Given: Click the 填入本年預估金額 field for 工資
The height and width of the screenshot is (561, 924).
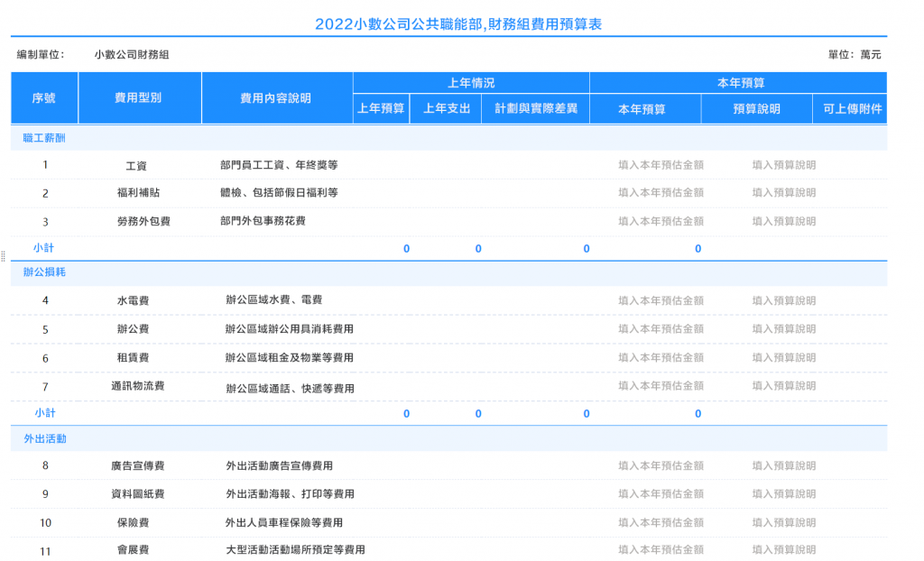Looking at the screenshot, I should point(659,164).
